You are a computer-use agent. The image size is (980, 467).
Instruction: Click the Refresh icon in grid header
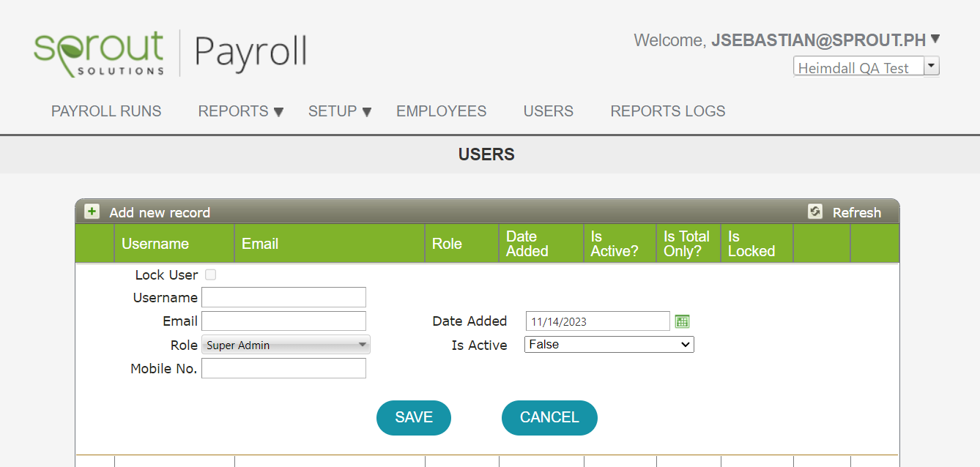pos(815,212)
